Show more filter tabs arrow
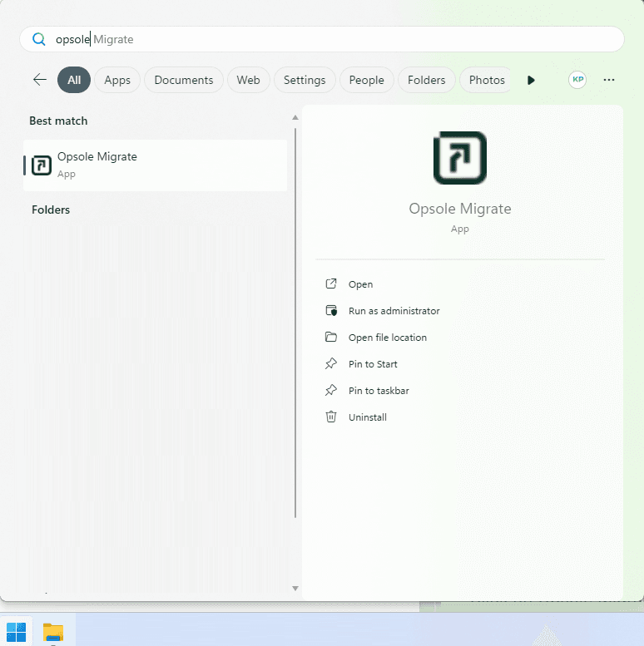This screenshot has height=646, width=644. [531, 80]
